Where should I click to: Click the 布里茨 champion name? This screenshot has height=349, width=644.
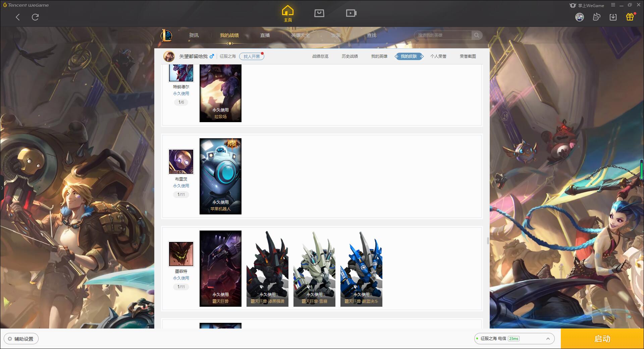click(x=181, y=179)
